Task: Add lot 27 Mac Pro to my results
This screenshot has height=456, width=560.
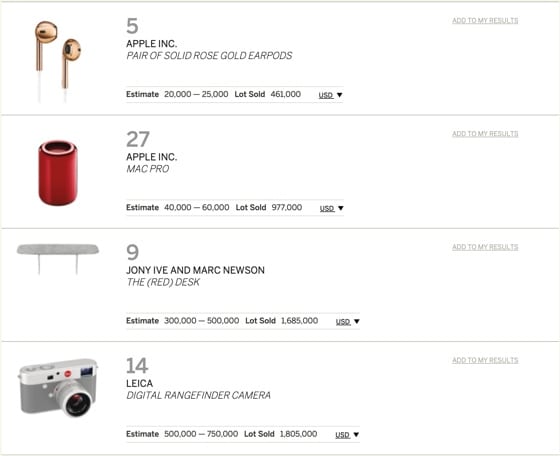Action: click(485, 134)
